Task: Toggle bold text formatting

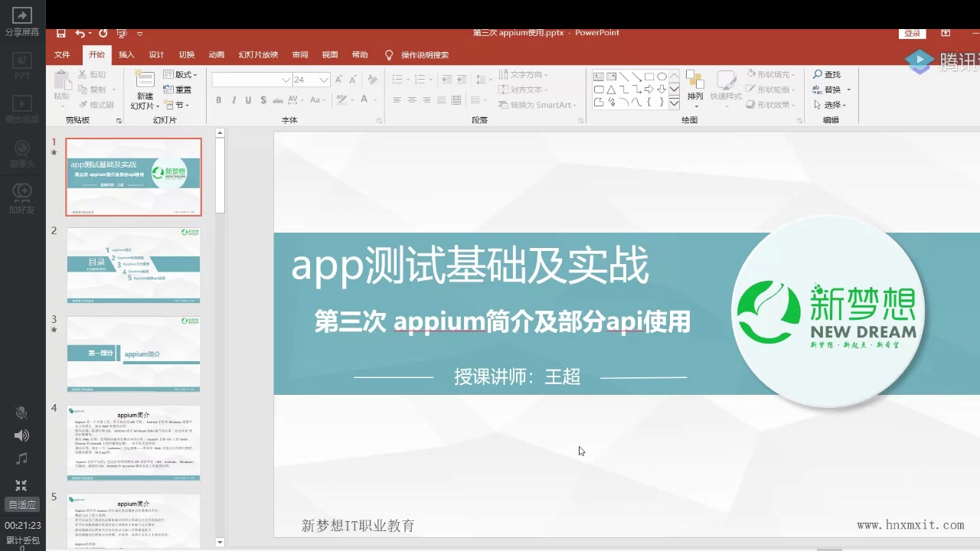Action: click(x=219, y=100)
